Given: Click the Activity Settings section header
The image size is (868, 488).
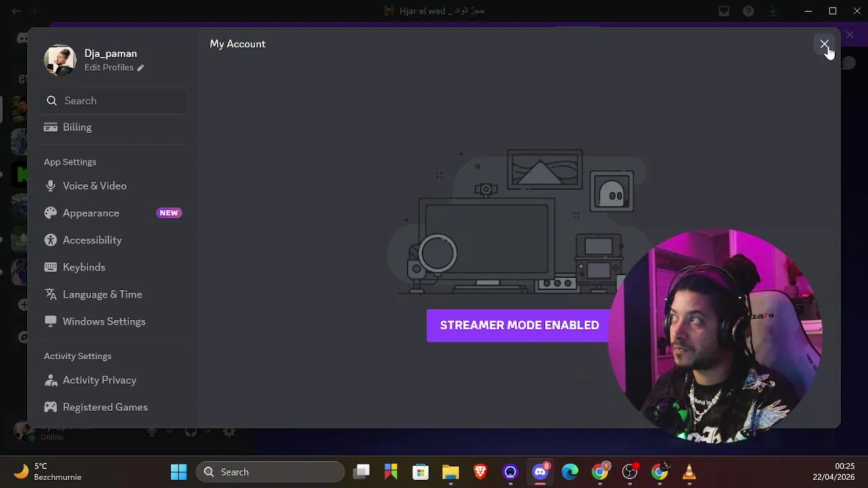Looking at the screenshot, I should 77,357.
